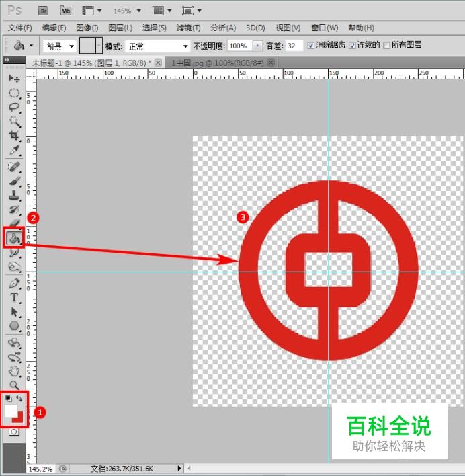Screen dimensions: 465x476
Task: Select the Hand tool
Action: 14,371
